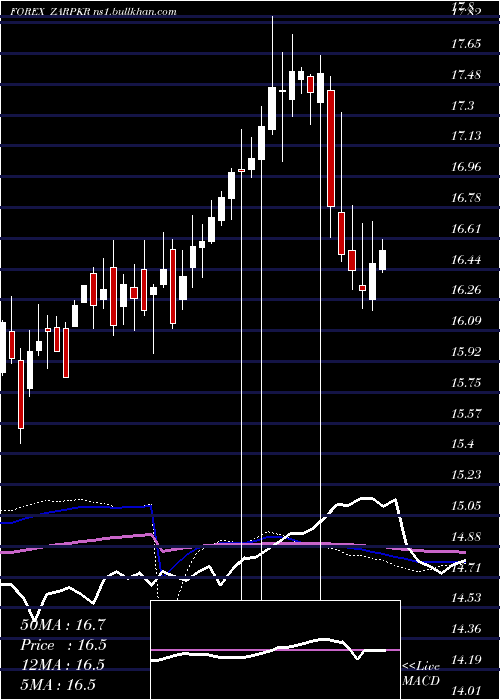Click the MACD label under <<Live

click(x=421, y=681)
